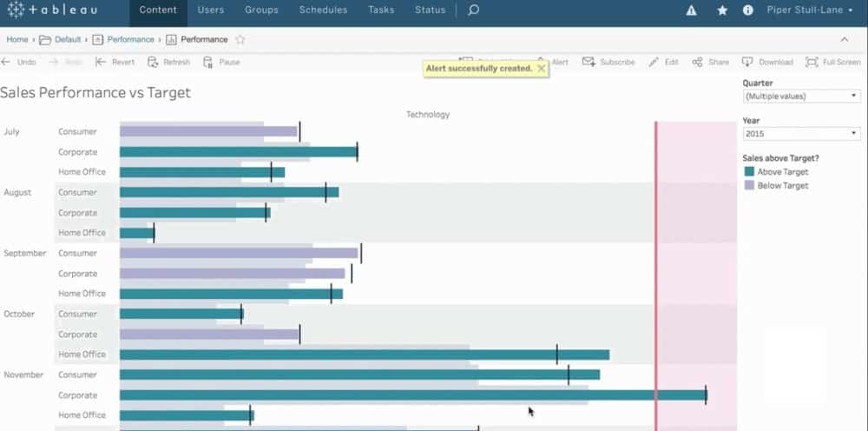Click Subscribe in the toolbar

point(608,63)
